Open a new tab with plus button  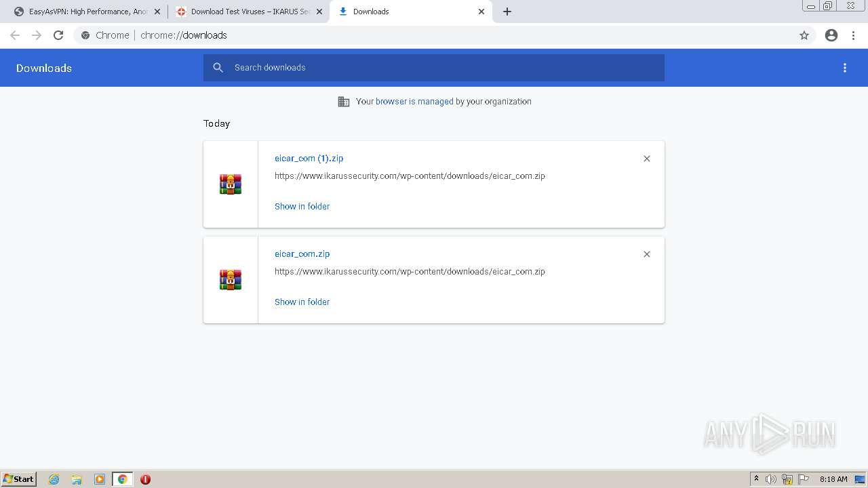(507, 12)
